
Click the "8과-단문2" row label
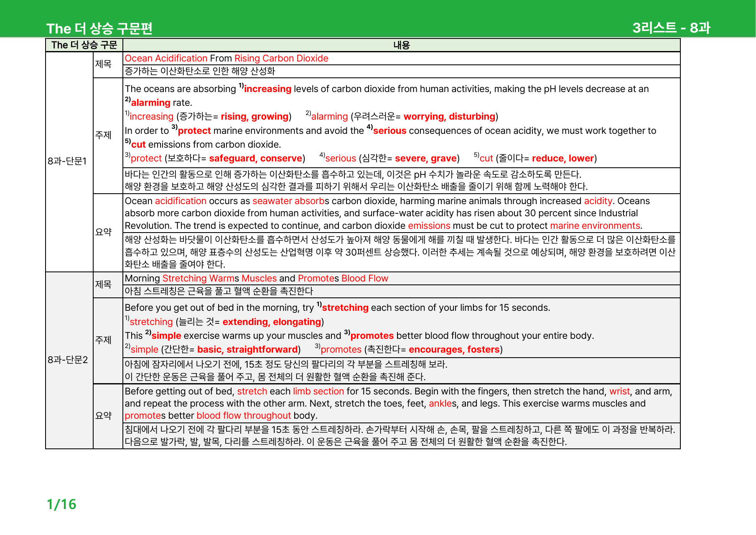pyautogui.click(x=68, y=360)
